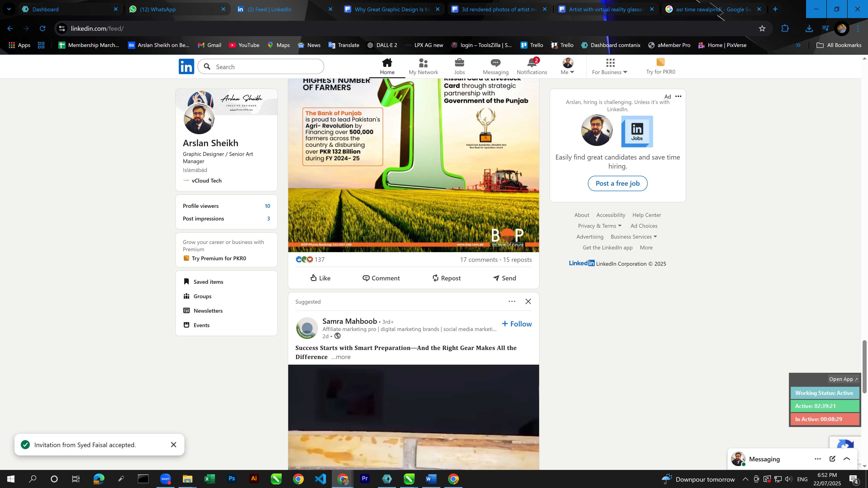Open Notifications bell with badge 2

point(532,66)
